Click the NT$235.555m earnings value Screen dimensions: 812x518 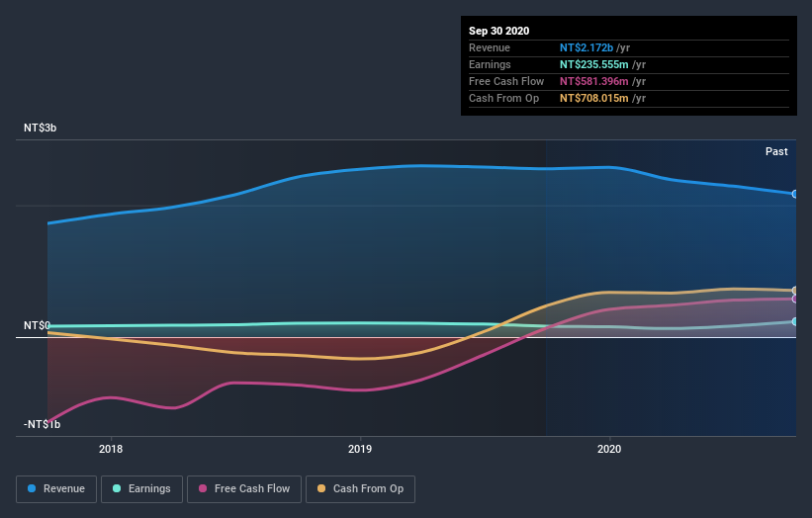(594, 64)
